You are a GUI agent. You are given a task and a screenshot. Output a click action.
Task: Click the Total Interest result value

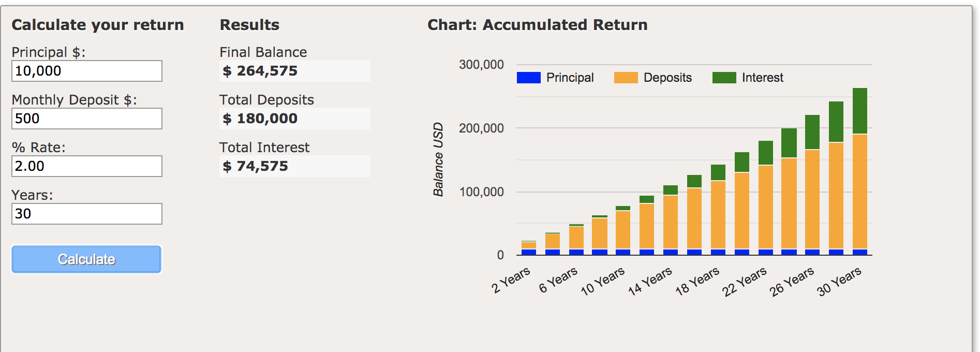256,166
